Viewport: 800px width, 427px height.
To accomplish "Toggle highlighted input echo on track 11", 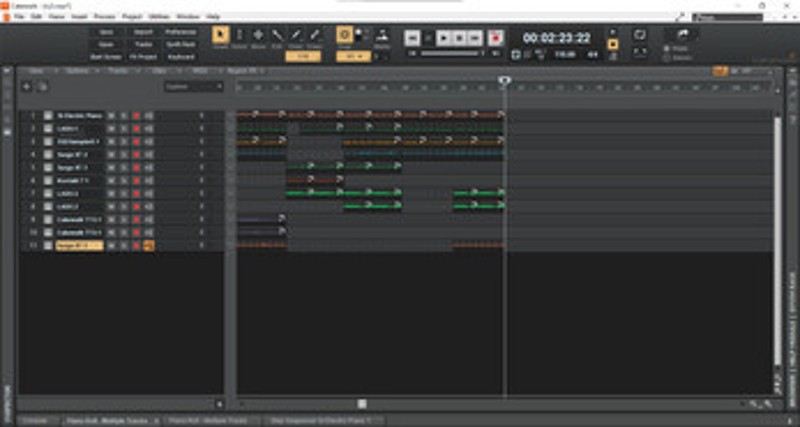I will (149, 245).
